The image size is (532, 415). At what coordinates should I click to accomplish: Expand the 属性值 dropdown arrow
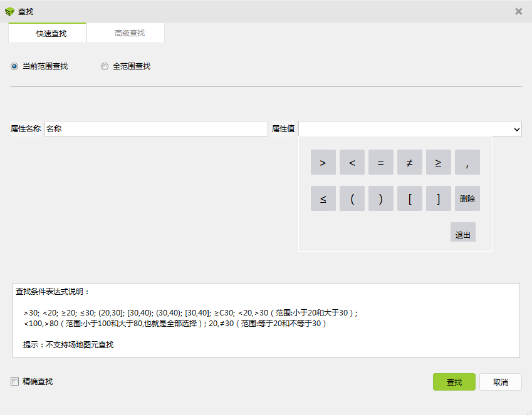pos(517,129)
